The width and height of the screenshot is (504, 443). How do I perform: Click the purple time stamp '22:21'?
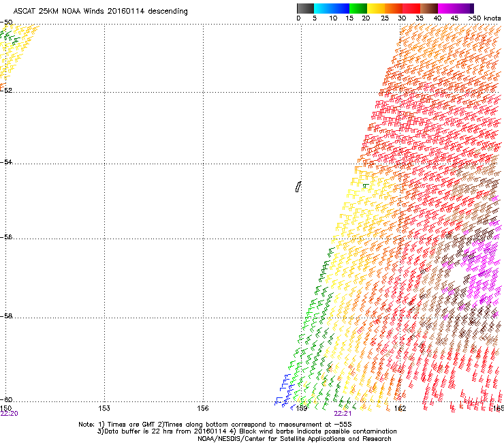[343, 414]
